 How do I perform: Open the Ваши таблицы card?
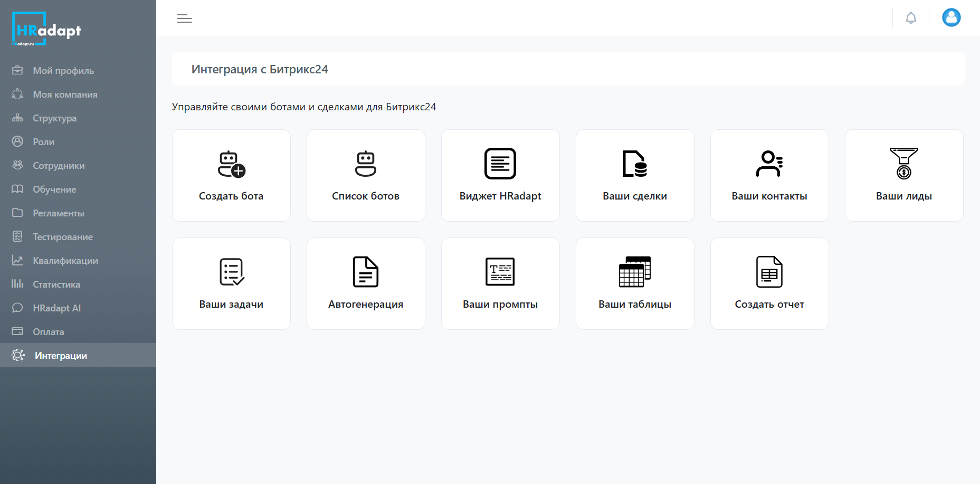pyautogui.click(x=635, y=283)
